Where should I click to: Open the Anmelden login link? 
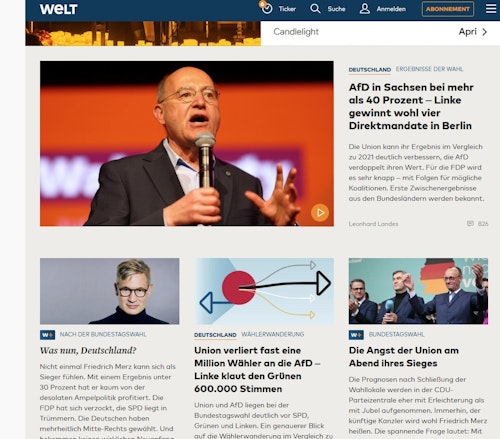pyautogui.click(x=391, y=9)
